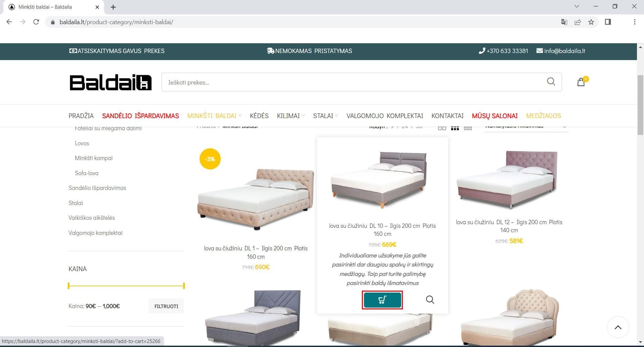Switch to four-column grid view
The image size is (644, 347).
(x=468, y=128)
